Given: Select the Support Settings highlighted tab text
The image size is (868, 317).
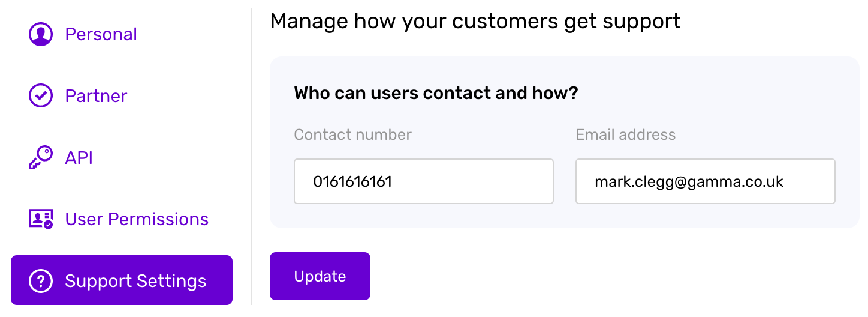Looking at the screenshot, I should pyautogui.click(x=135, y=281).
